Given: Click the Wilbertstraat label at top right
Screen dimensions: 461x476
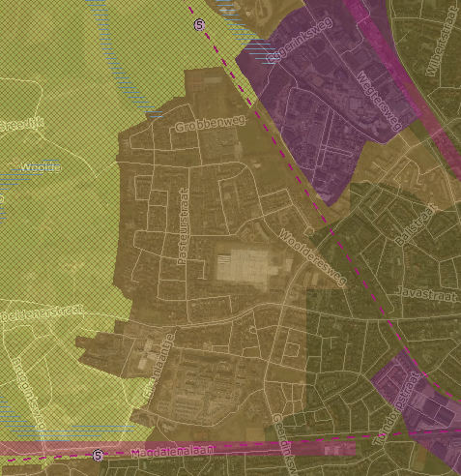Looking at the screenshot, I should [442, 42].
